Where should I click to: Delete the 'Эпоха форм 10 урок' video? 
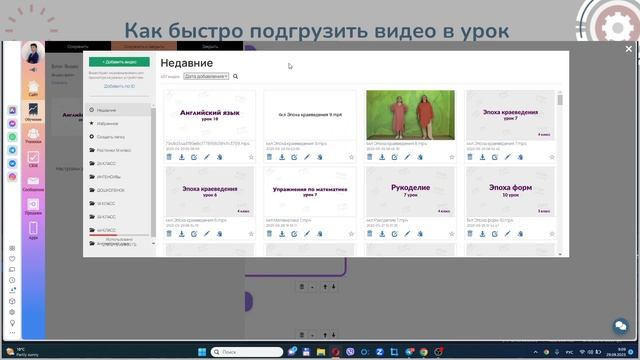[470, 234]
